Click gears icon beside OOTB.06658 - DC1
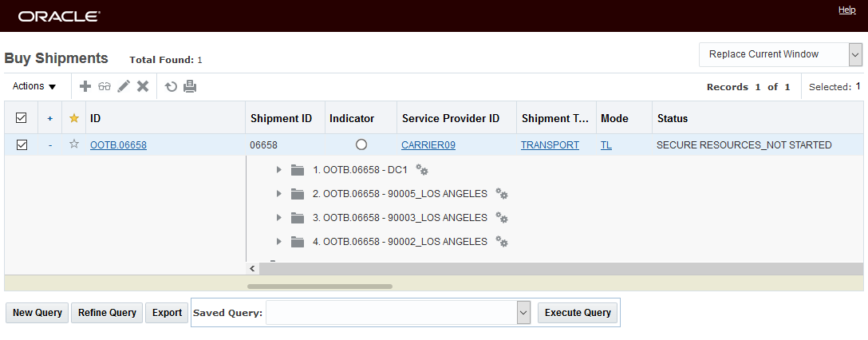Viewport: 868px width, 340px height. click(x=422, y=170)
